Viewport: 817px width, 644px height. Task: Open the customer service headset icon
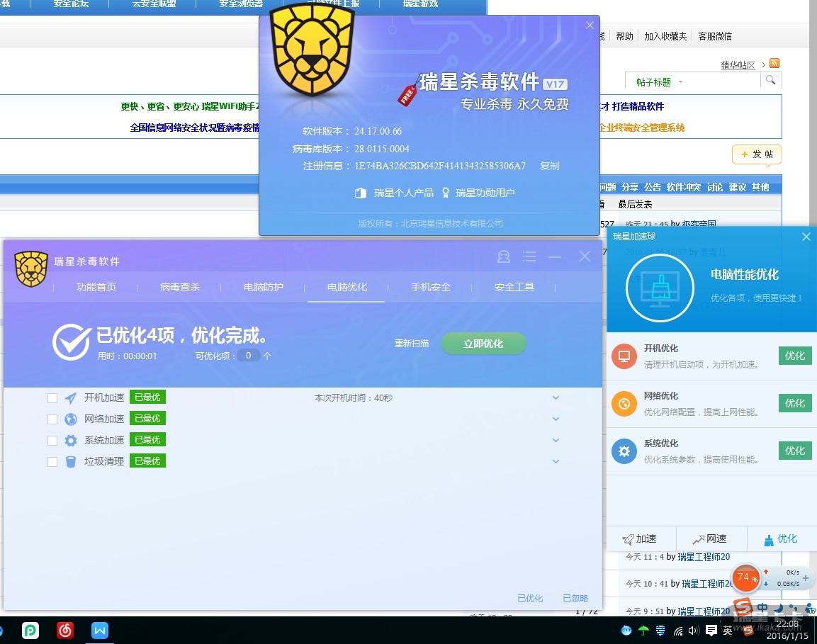tap(503, 256)
